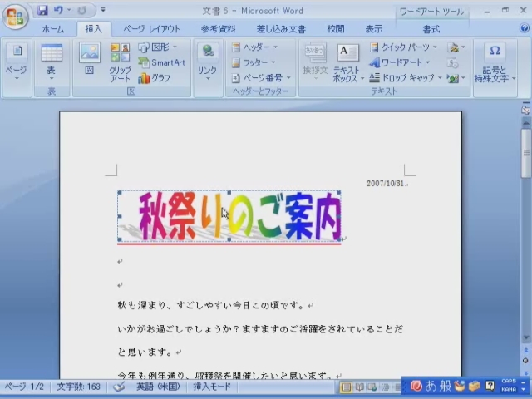
Task: Expand the 表 (Table) dropdown
Action: pyautogui.click(x=52, y=62)
